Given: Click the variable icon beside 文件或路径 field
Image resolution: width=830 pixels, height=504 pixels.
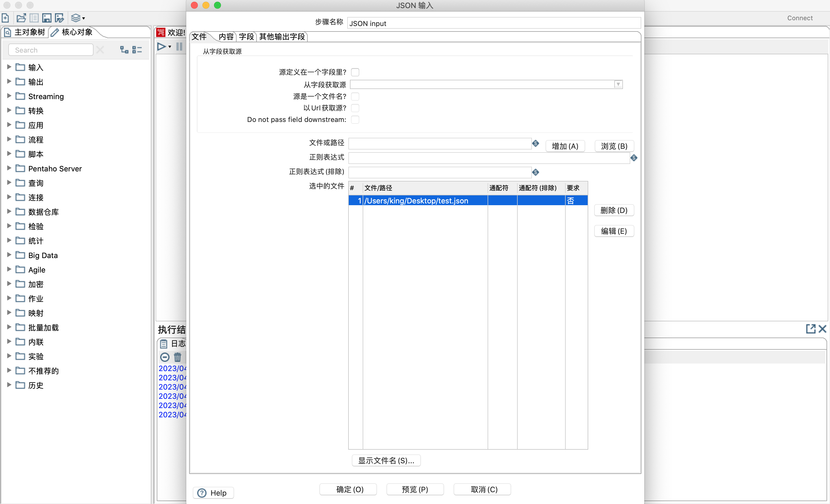Looking at the screenshot, I should click(535, 143).
